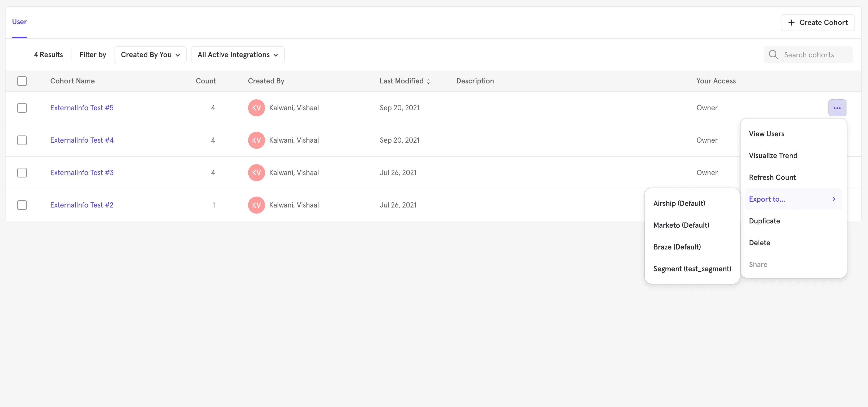Click the chevron arrow on Export to...
Screen dimensions: 868x407
coord(834,199)
